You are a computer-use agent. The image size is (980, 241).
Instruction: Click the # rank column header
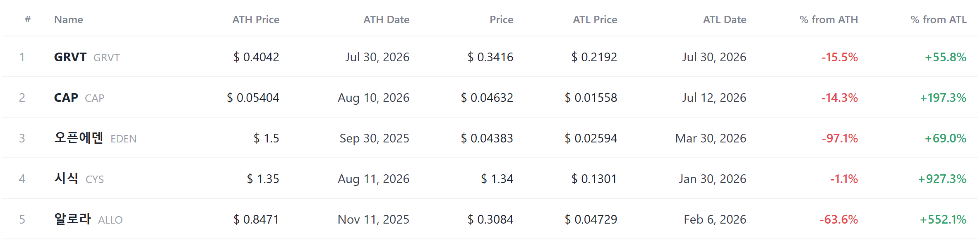pos(28,19)
